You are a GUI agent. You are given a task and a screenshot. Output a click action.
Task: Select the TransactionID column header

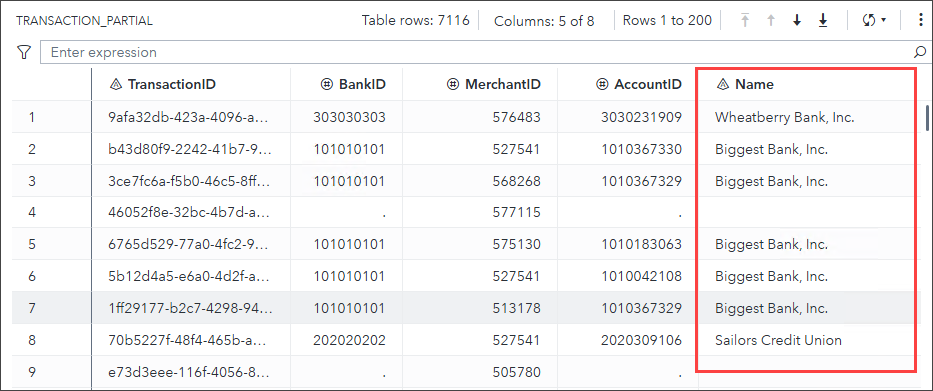(191, 85)
